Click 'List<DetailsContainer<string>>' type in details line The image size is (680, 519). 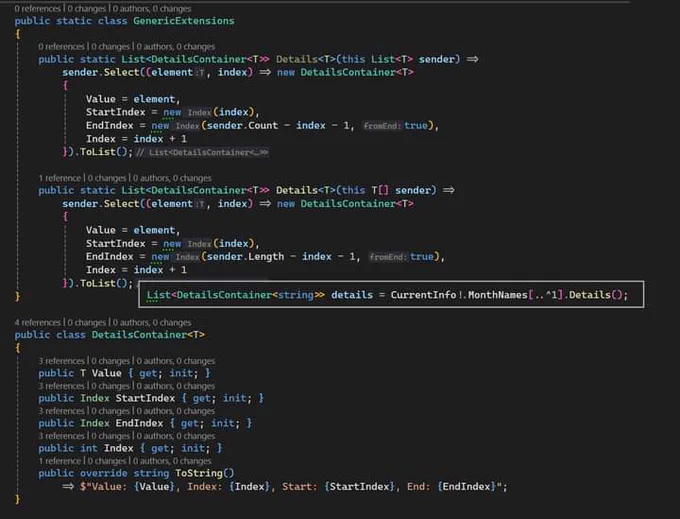tap(235, 295)
